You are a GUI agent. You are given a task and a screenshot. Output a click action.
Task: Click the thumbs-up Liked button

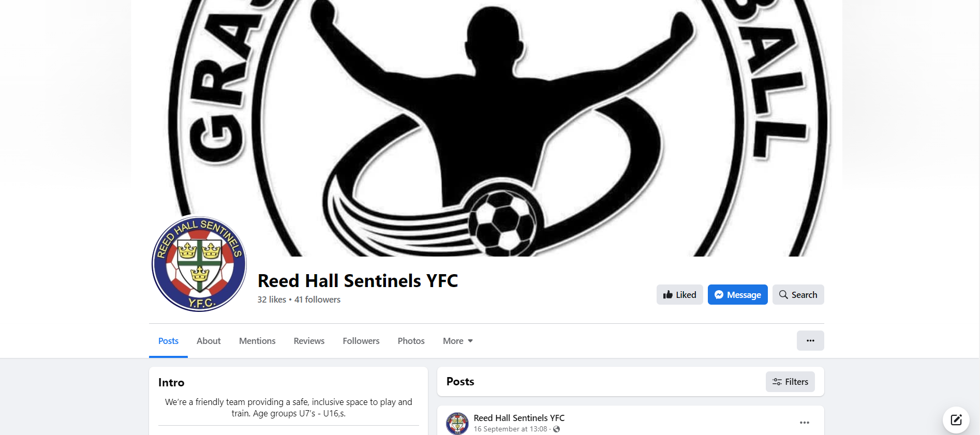[679, 295]
